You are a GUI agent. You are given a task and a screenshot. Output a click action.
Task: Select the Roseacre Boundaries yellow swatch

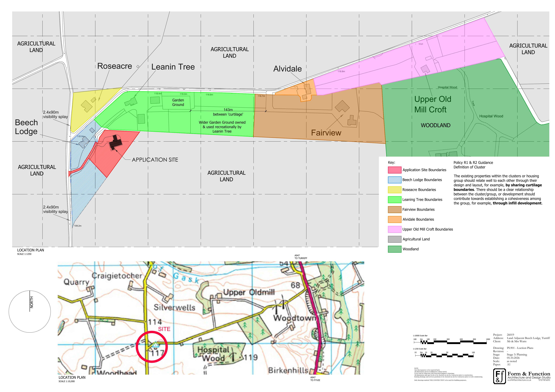coord(394,190)
